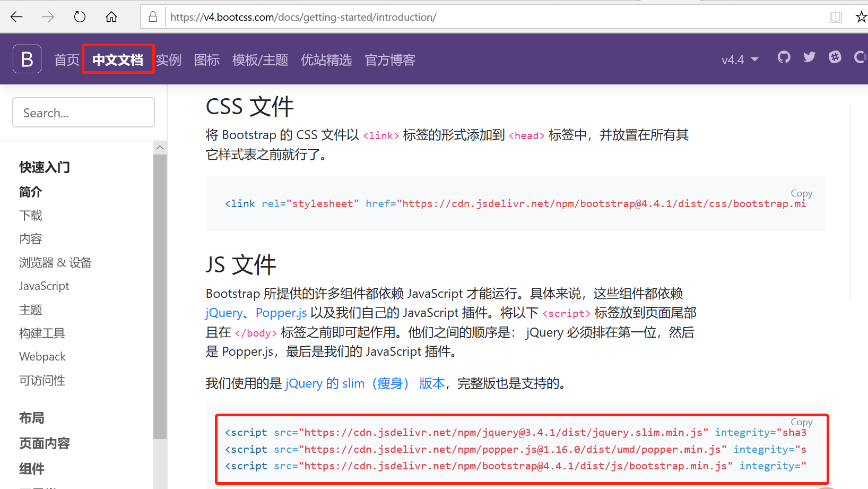Select 内容 in sidebar

pos(31,239)
